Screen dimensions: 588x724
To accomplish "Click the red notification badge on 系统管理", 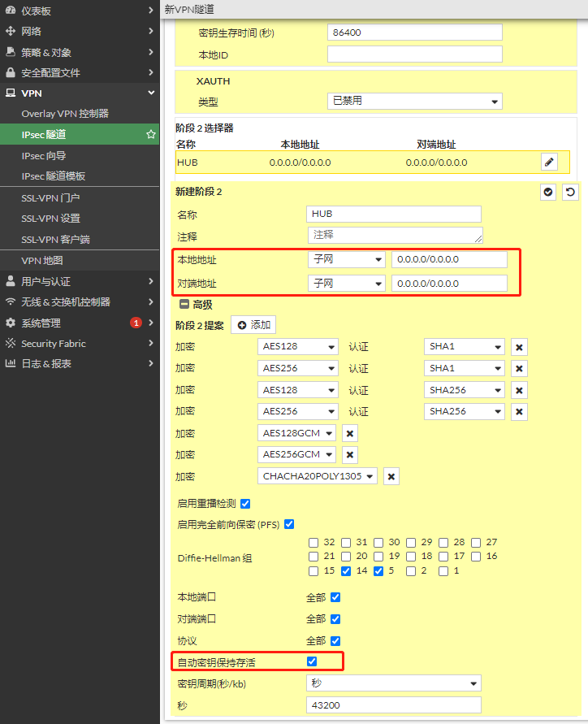I will pos(136,323).
